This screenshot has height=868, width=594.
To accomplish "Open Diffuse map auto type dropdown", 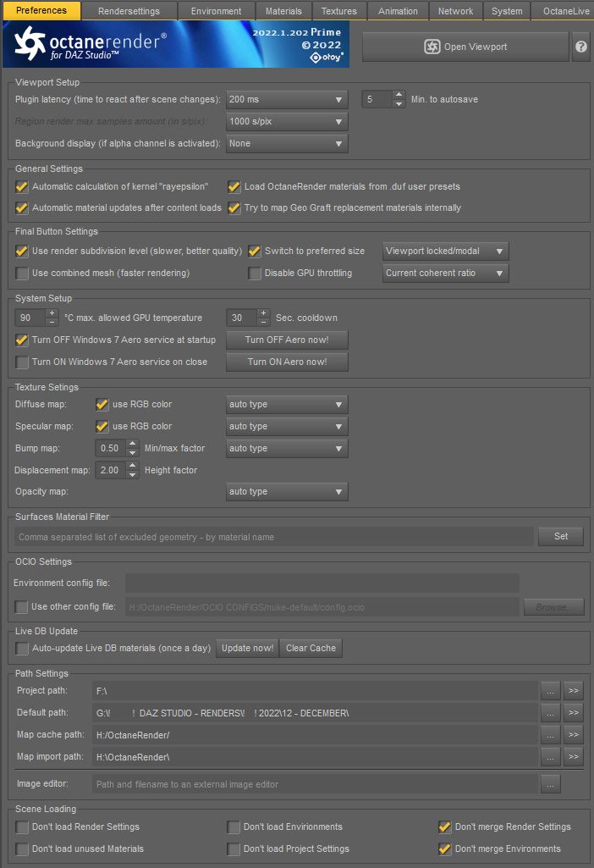I will [x=287, y=405].
